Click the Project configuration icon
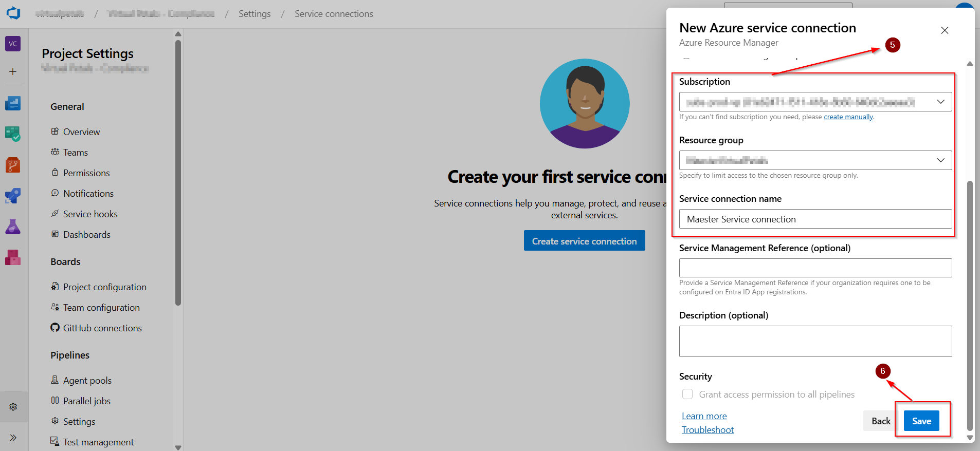 (x=55, y=287)
